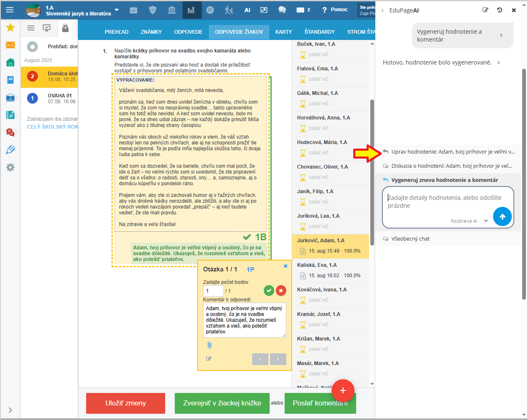This screenshot has width=528, height=420.
Task: Expand the Rozšírená AI dropdown
Action: click(486, 221)
